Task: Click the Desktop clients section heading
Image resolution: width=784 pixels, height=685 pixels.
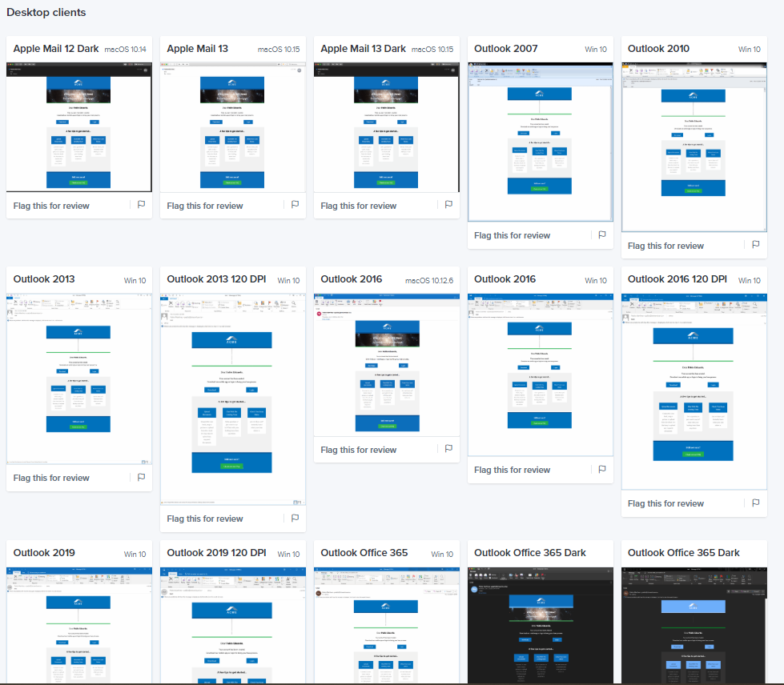Action: click(46, 12)
